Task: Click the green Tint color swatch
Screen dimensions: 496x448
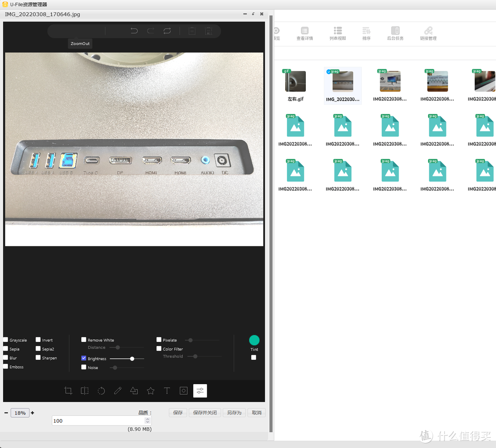Action: pos(254,340)
